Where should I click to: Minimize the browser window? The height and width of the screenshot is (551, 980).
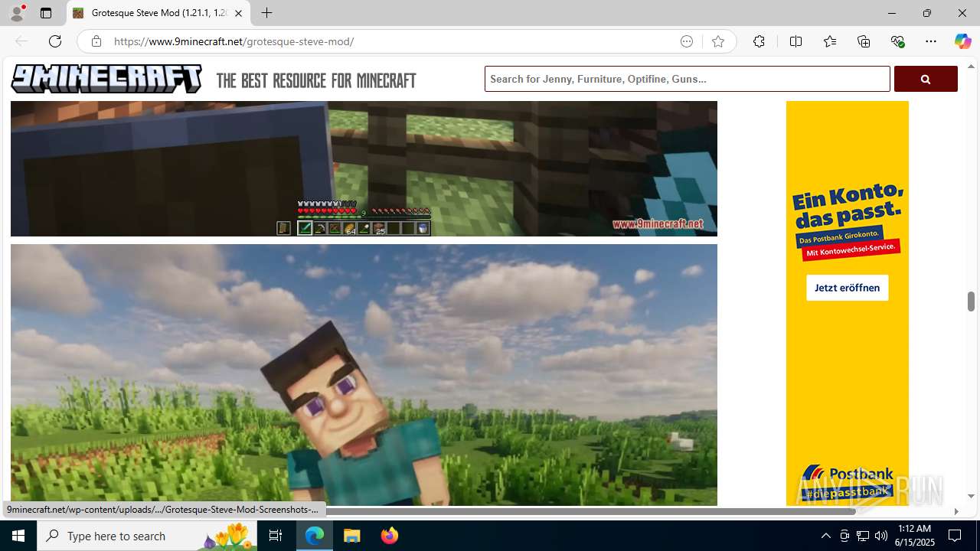pyautogui.click(x=891, y=13)
